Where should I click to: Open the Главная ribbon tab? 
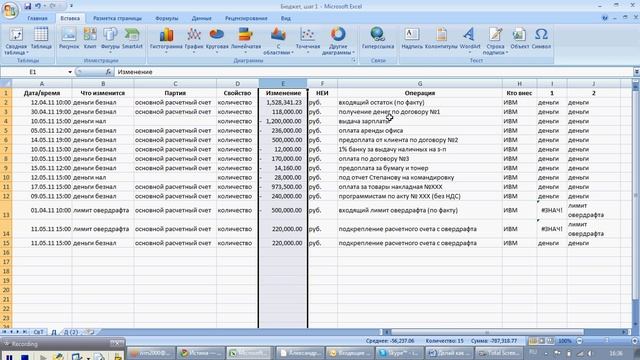click(38, 18)
